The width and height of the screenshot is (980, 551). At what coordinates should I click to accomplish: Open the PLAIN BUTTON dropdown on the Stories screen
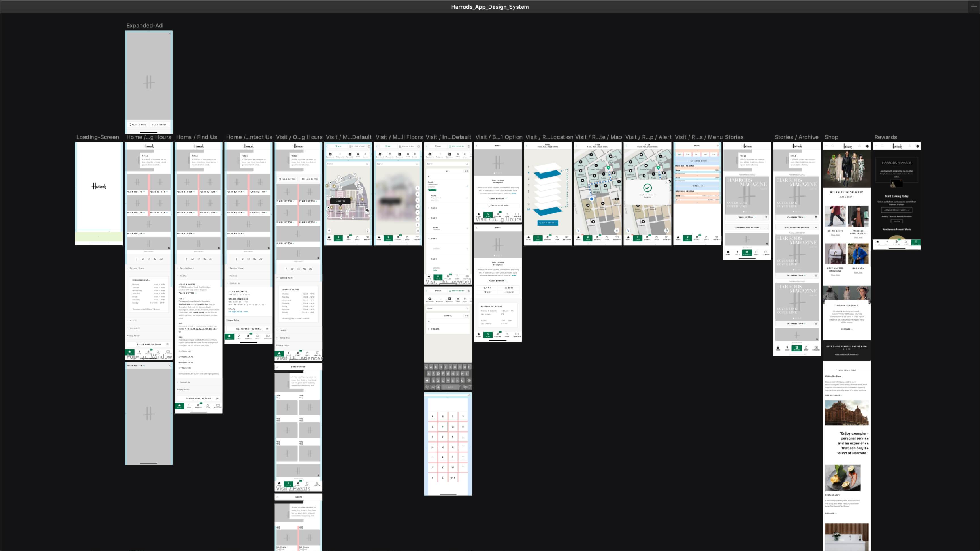click(x=746, y=217)
